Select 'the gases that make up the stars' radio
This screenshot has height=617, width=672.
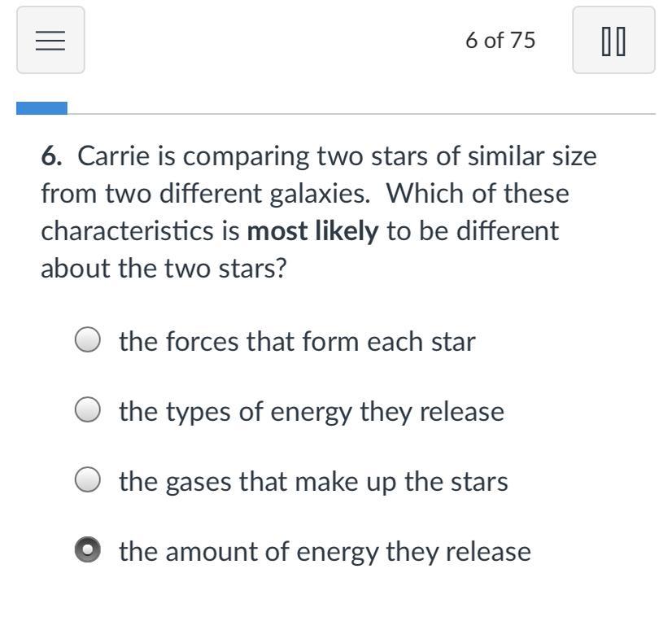[x=88, y=479]
